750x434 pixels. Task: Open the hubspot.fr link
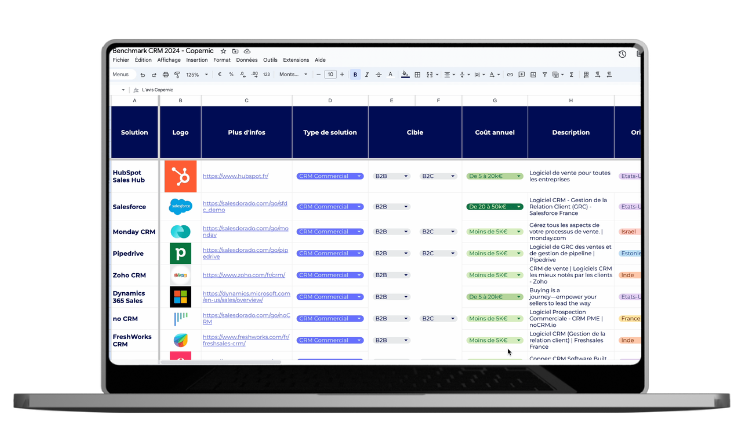[x=235, y=176]
